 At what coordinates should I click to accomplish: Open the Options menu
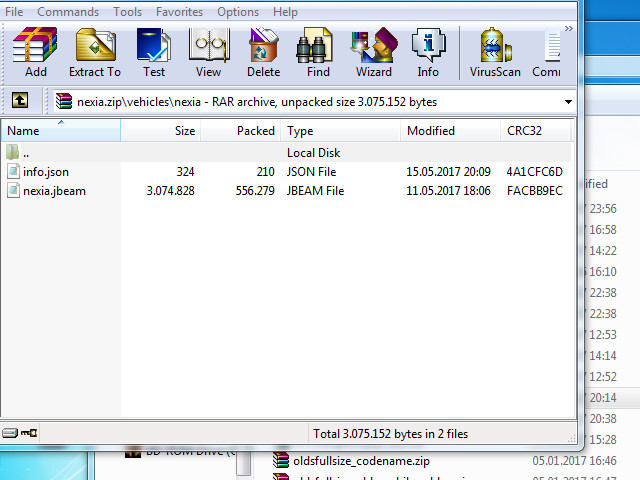(x=238, y=12)
